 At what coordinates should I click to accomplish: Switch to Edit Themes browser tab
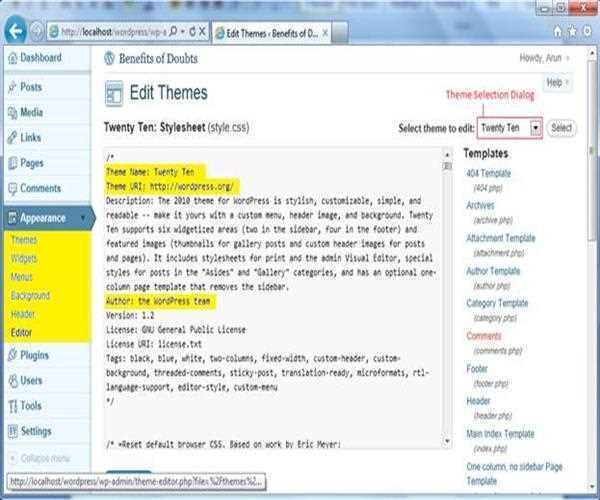273,30
